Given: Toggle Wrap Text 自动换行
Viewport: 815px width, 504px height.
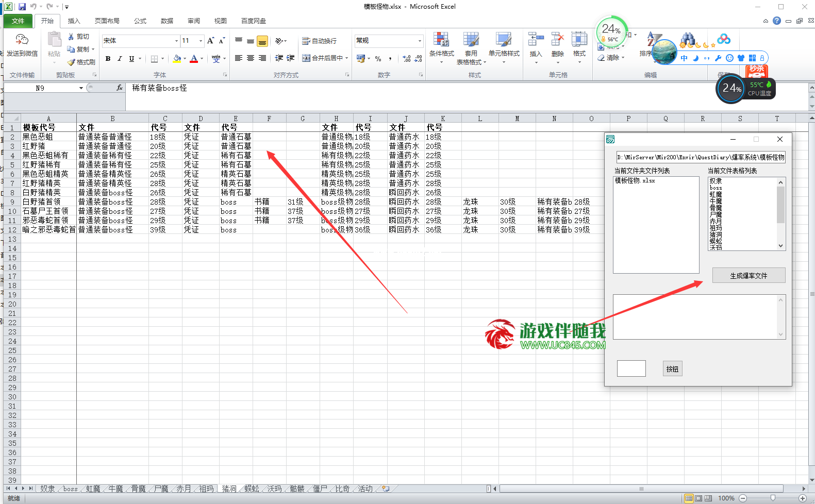Looking at the screenshot, I should tap(319, 41).
